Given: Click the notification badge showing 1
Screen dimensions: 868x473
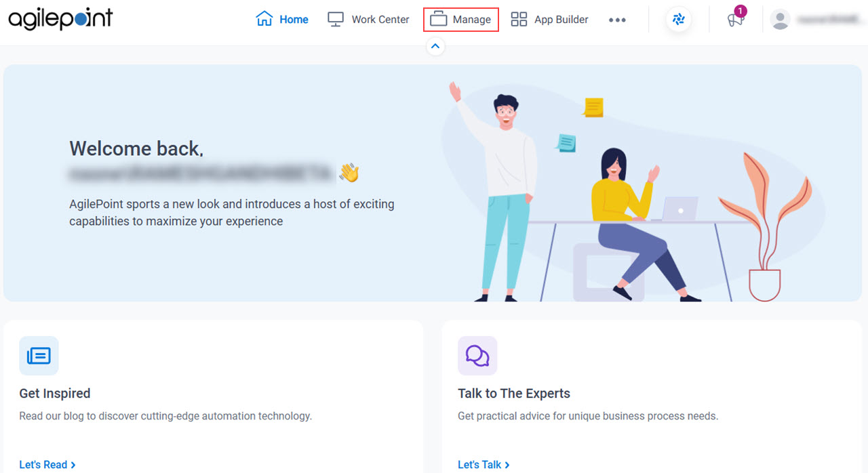Looking at the screenshot, I should (741, 11).
